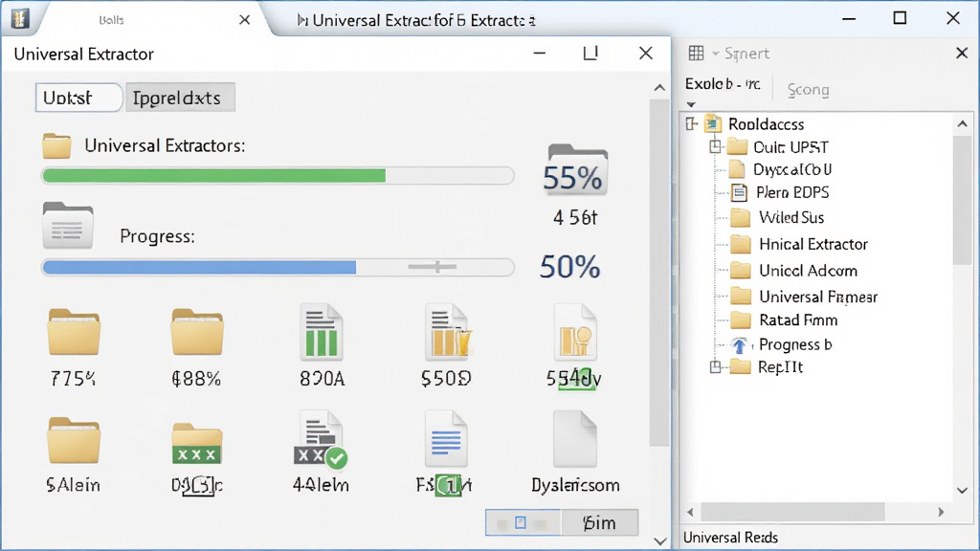The width and height of the screenshot is (980, 551).
Task: Click the tree panel scroll up arrow
Action: 963,123
